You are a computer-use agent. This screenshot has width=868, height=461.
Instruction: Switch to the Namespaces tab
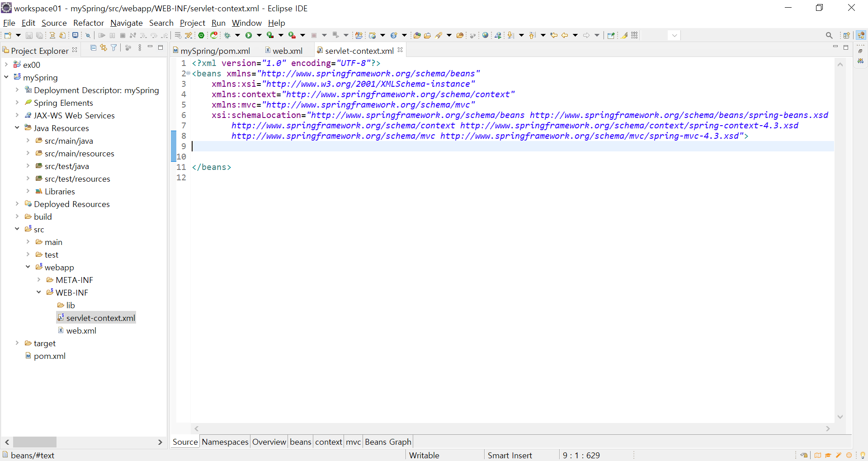tap(225, 442)
